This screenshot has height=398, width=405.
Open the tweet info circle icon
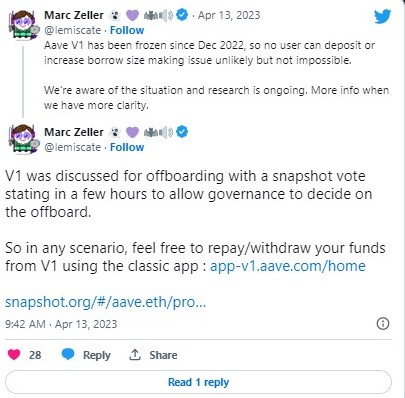point(383,323)
